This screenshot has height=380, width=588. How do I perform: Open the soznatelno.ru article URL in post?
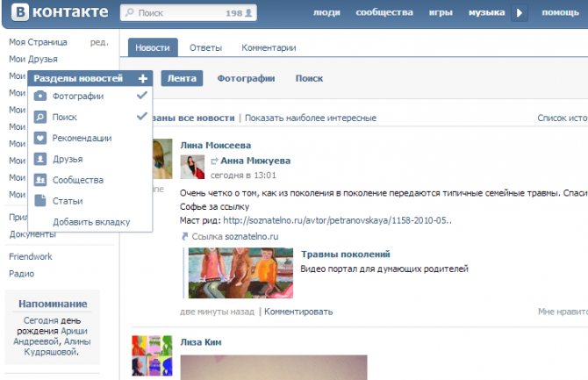[337, 220]
